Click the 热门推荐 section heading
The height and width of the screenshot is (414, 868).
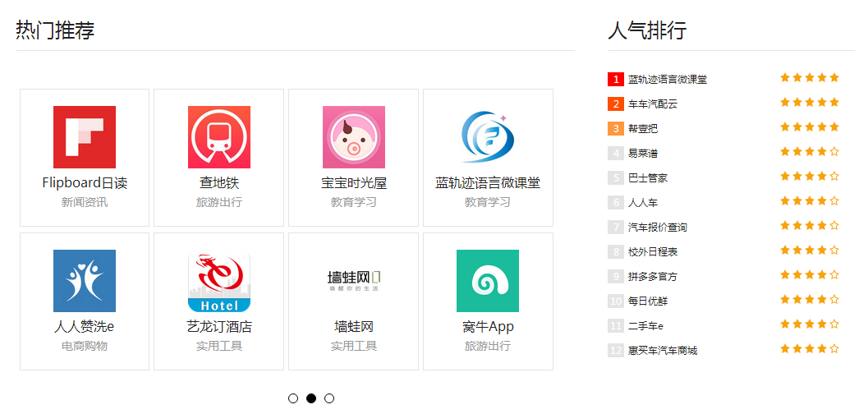55,30
